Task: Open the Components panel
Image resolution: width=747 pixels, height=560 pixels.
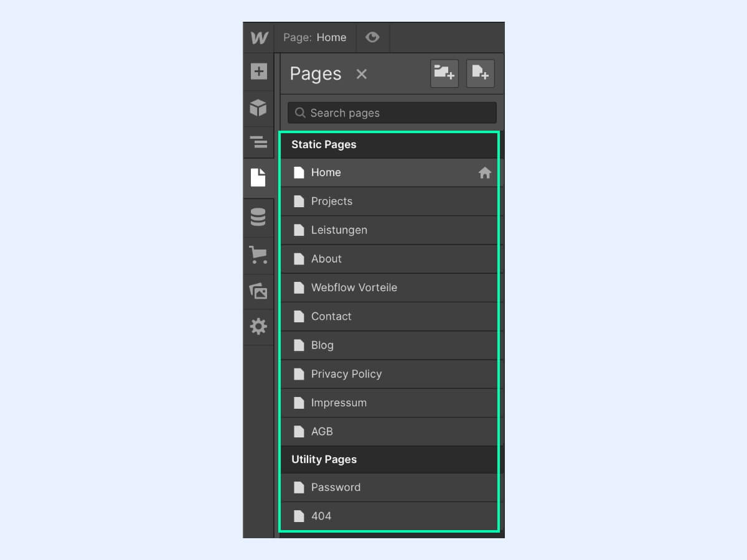Action: click(x=258, y=108)
